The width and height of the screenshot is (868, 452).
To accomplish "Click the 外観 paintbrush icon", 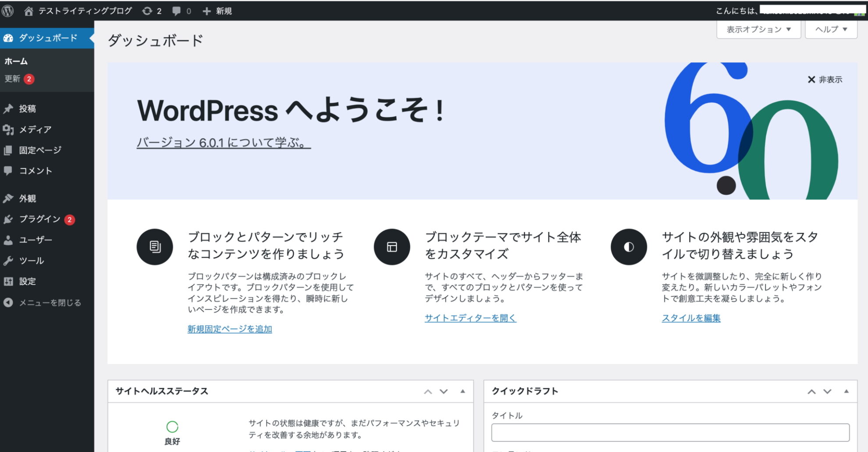I will pyautogui.click(x=8, y=198).
